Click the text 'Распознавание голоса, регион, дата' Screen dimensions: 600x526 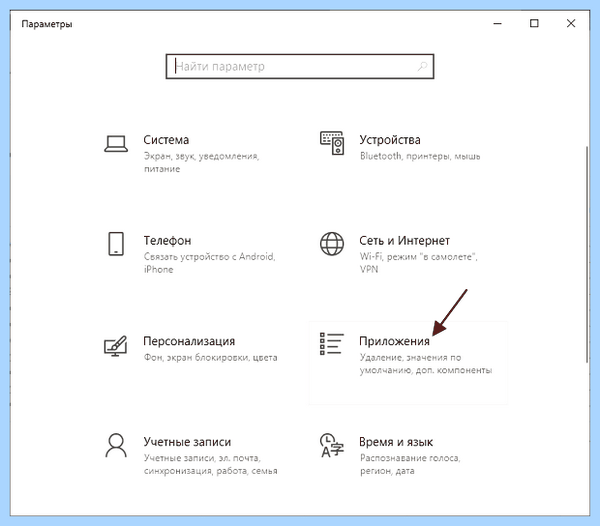coord(410,464)
